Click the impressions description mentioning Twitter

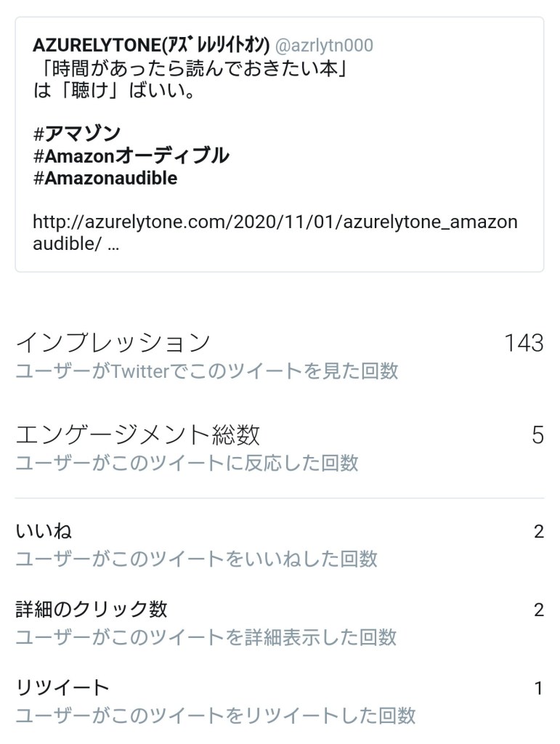(207, 371)
